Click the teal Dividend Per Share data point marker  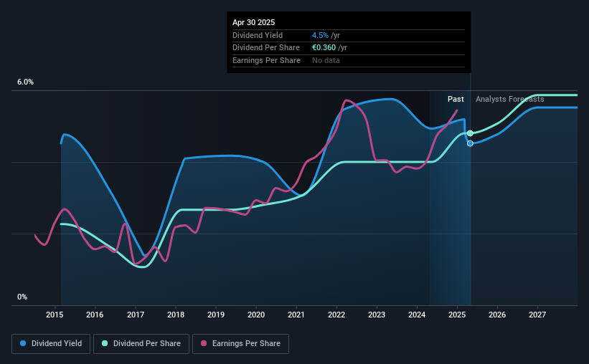click(x=470, y=133)
